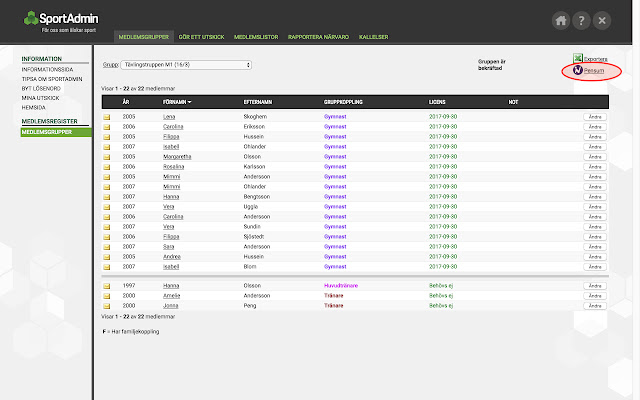Image resolution: width=640 pixels, height=400 pixels.
Task: Edit Margaretha Olsson with Ändra button
Action: coord(595,157)
